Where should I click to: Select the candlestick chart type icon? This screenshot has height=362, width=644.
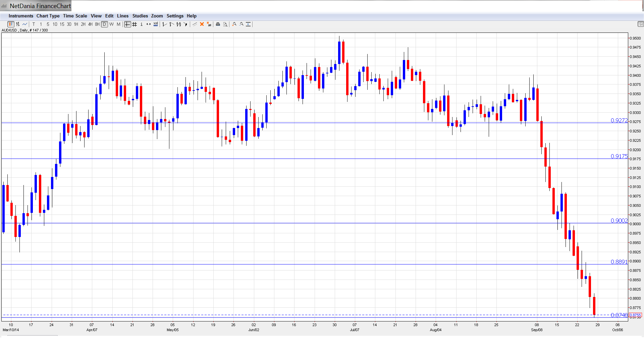[11, 24]
